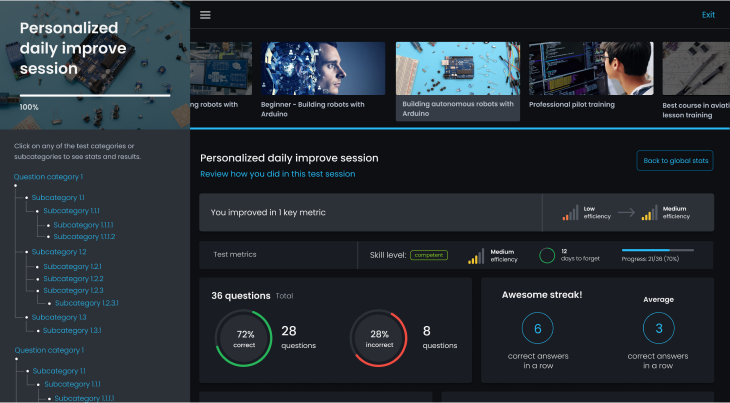
Task: Click the competent skill level badge
Action: [428, 255]
